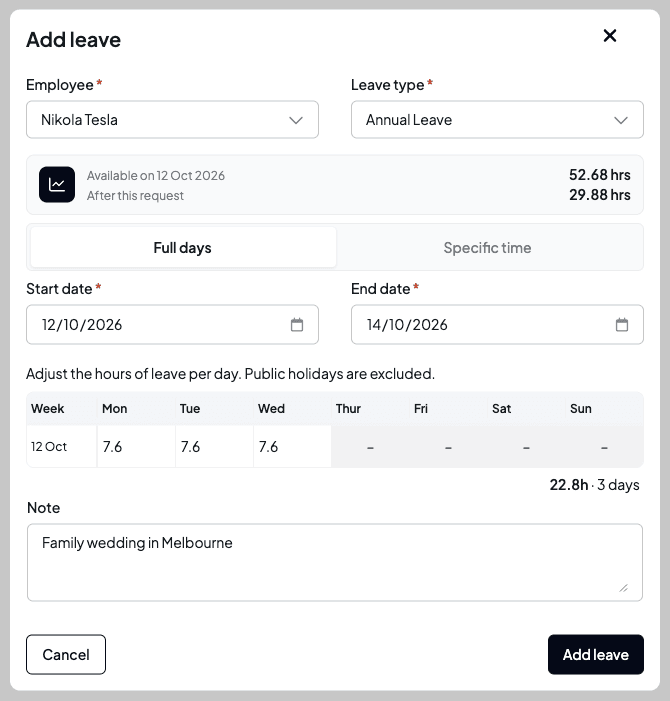
Task: Click the 52.68 hrs available balance
Action: (x=600, y=175)
